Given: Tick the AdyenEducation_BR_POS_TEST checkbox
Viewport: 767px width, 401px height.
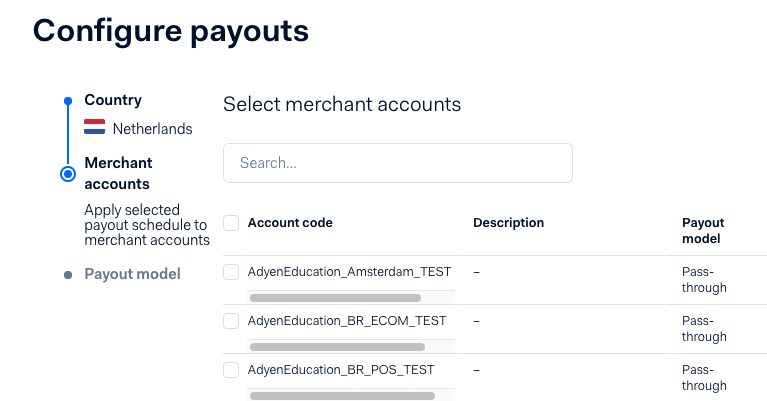Looking at the screenshot, I should 231,370.
